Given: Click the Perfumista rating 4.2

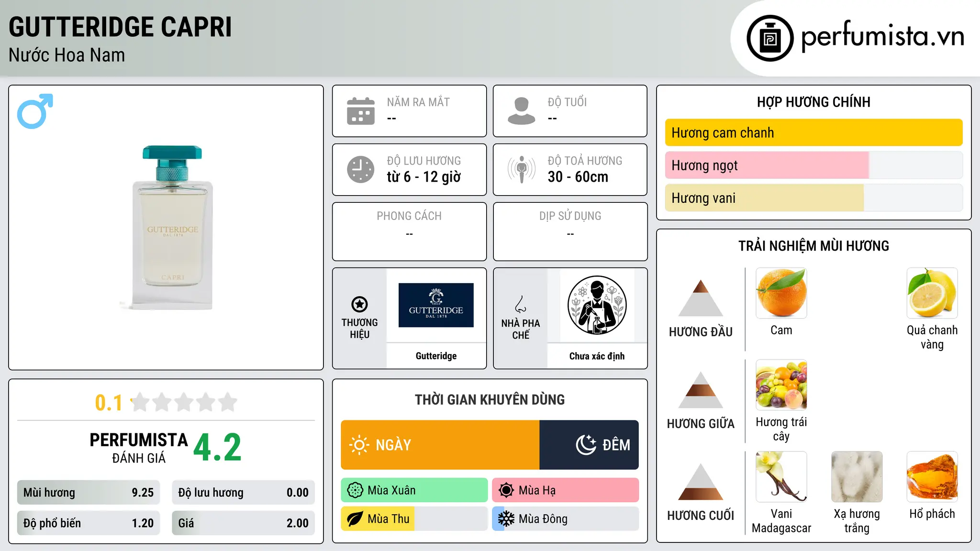Looking at the screenshot, I should click(218, 448).
